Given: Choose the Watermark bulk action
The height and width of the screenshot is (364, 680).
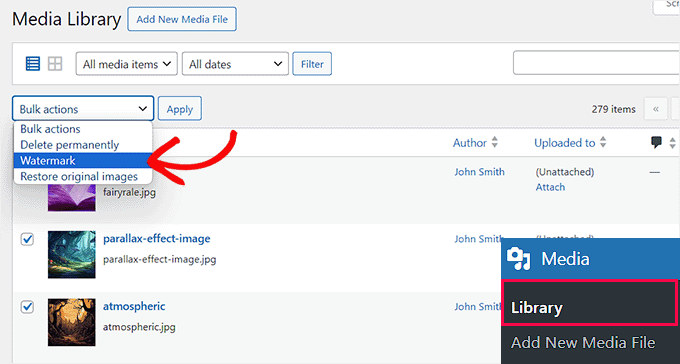Looking at the screenshot, I should pos(83,161).
